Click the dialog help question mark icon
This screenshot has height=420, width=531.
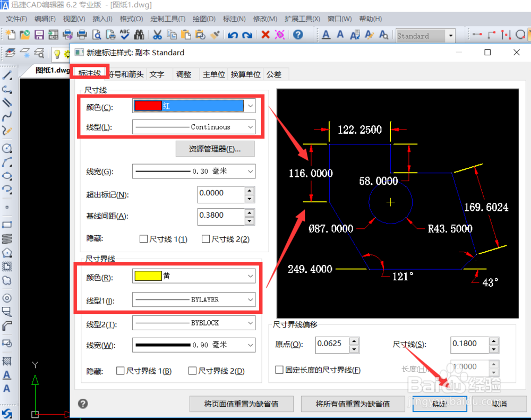click(x=83, y=404)
